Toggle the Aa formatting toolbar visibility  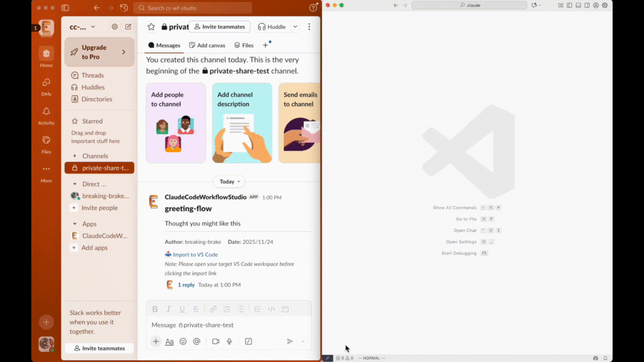click(x=169, y=341)
